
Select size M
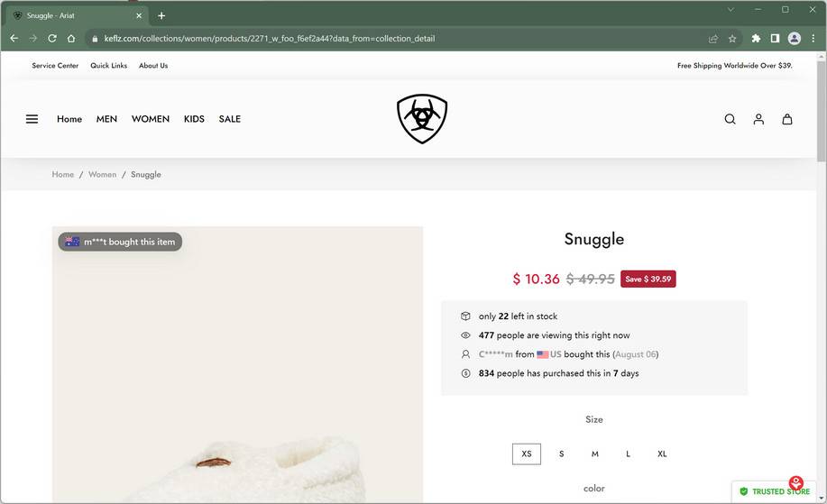click(594, 454)
